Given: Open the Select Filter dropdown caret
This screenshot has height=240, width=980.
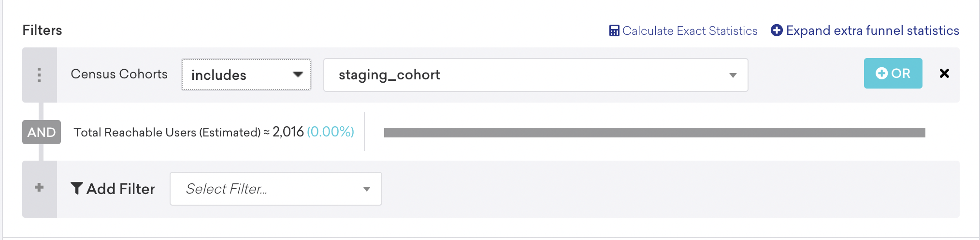Looking at the screenshot, I should 367,189.
